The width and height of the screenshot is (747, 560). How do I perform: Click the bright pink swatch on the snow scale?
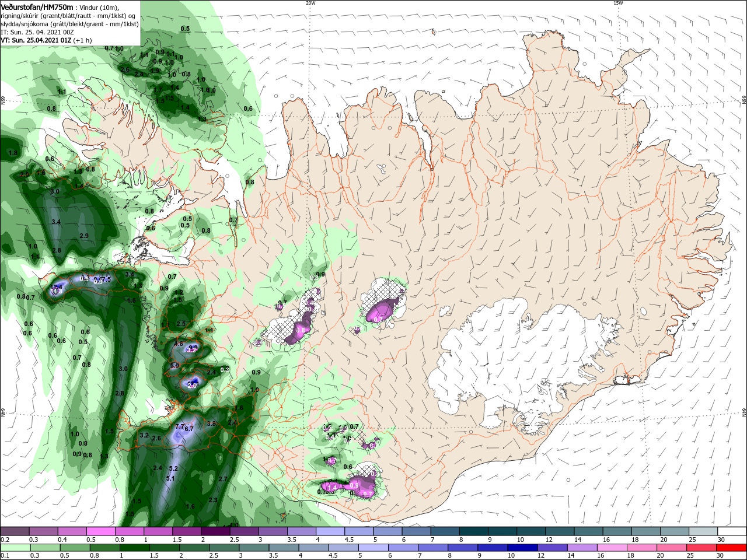click(x=100, y=531)
